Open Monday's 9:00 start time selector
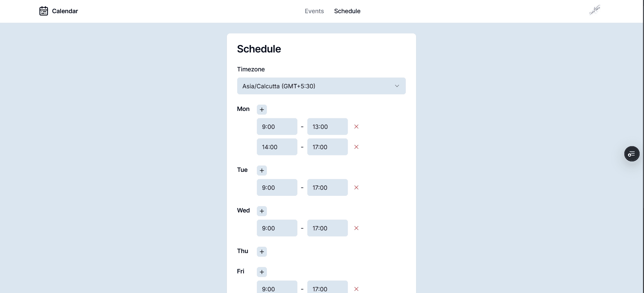Viewport: 644px width, 293px height. click(x=277, y=127)
